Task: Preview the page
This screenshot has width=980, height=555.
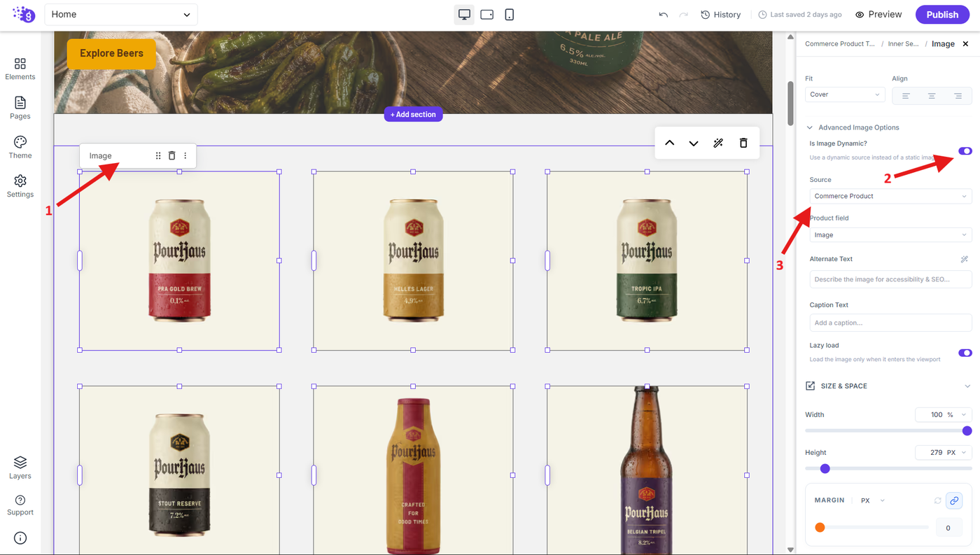Action: tap(878, 15)
